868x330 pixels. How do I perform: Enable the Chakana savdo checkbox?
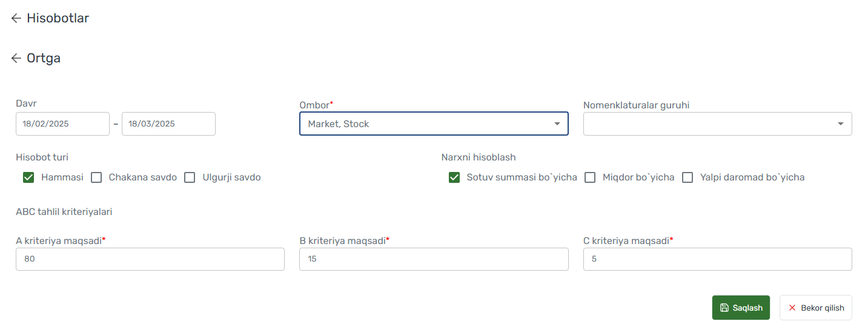96,177
